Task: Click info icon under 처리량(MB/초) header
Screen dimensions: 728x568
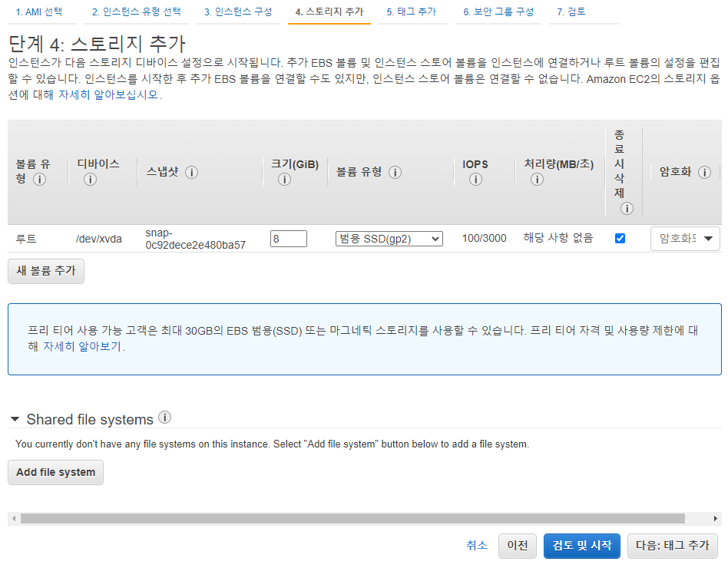Action: (537, 179)
